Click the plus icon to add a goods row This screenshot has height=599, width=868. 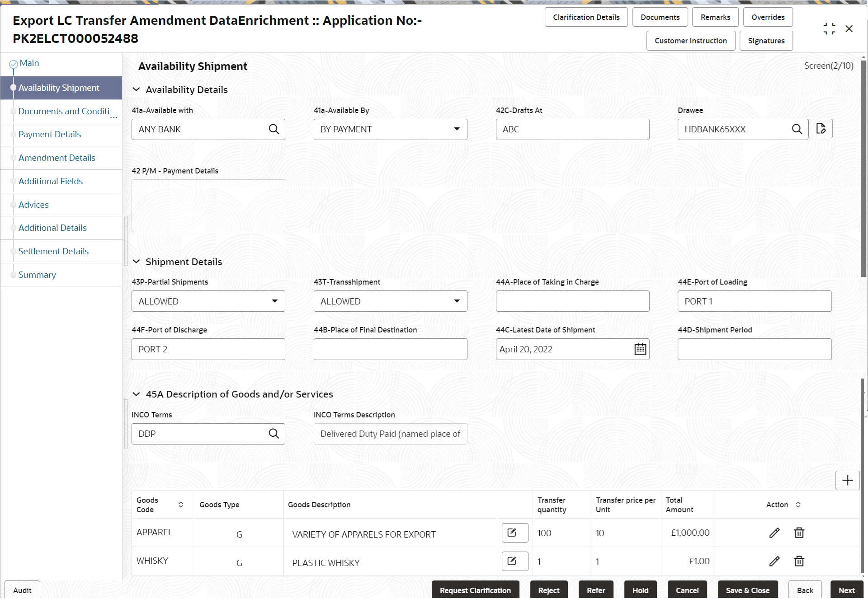coord(847,480)
